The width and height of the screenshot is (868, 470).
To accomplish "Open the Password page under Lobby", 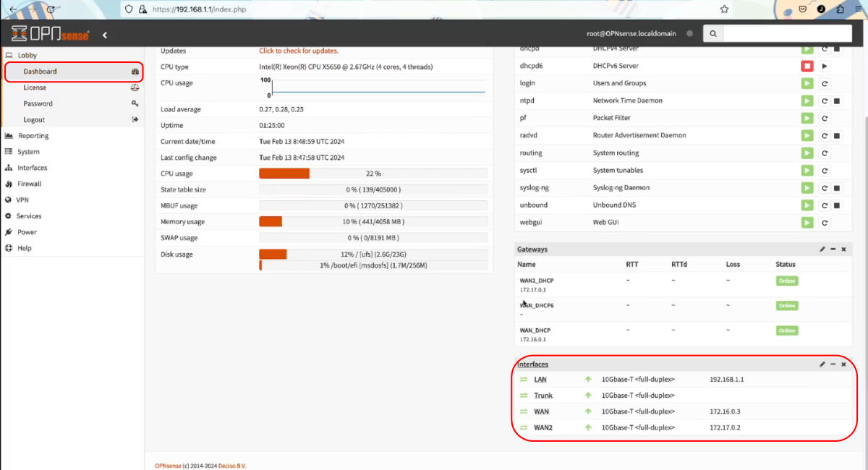I will pos(38,103).
